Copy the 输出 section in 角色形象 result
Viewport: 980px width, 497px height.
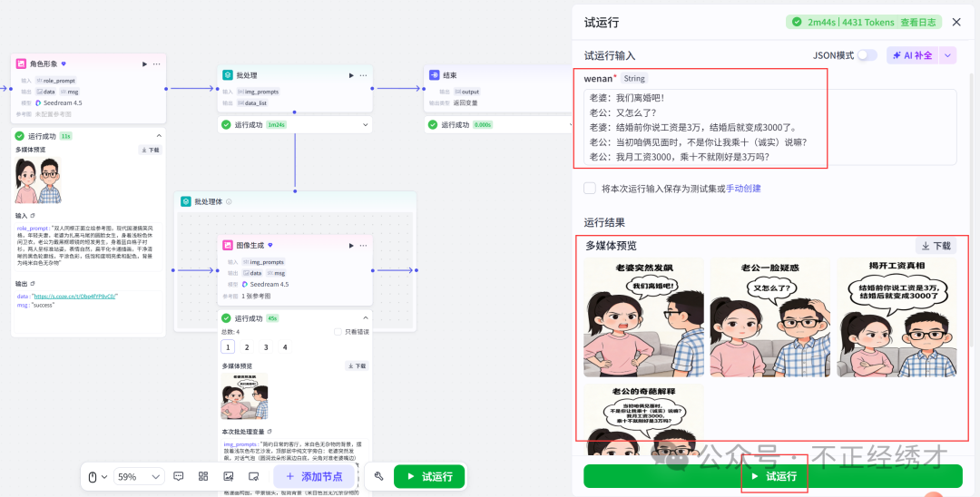[34, 284]
